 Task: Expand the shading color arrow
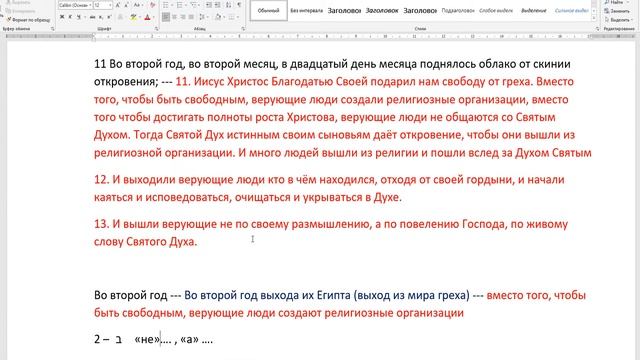click(x=224, y=17)
